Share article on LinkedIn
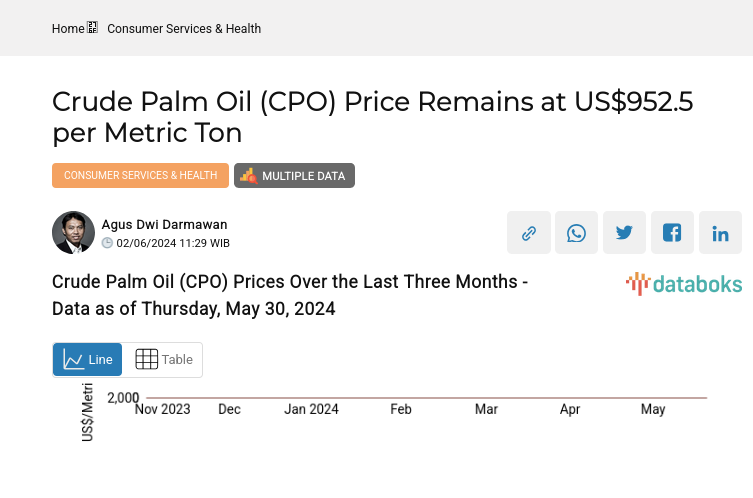 coord(720,233)
